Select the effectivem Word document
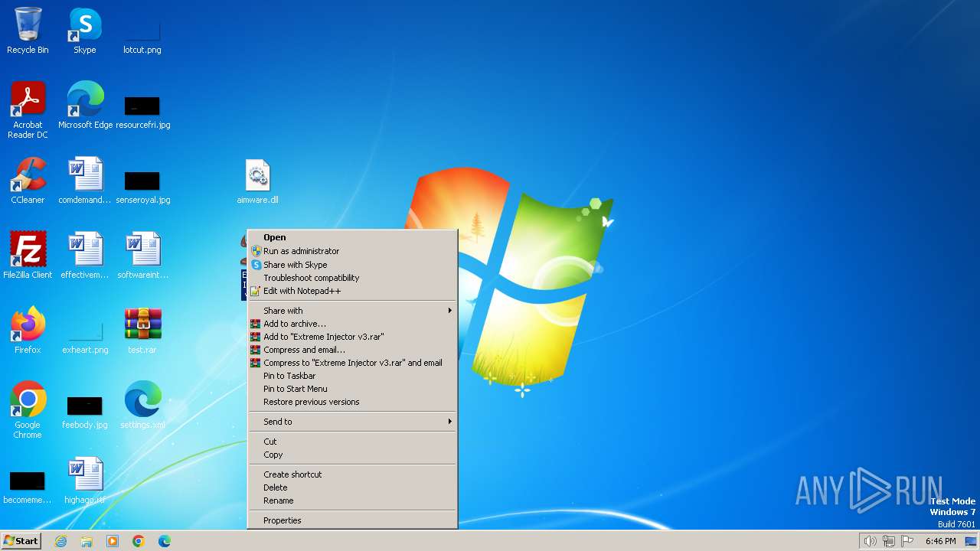Screen dimensions: 980x551 click(x=85, y=256)
